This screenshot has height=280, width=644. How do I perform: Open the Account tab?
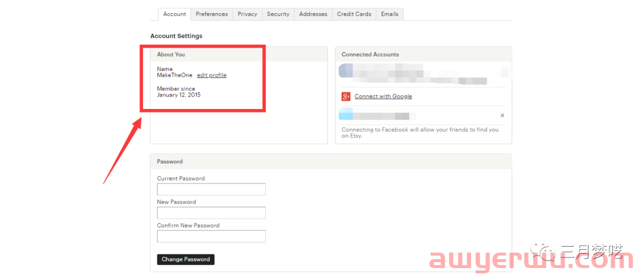tap(175, 14)
